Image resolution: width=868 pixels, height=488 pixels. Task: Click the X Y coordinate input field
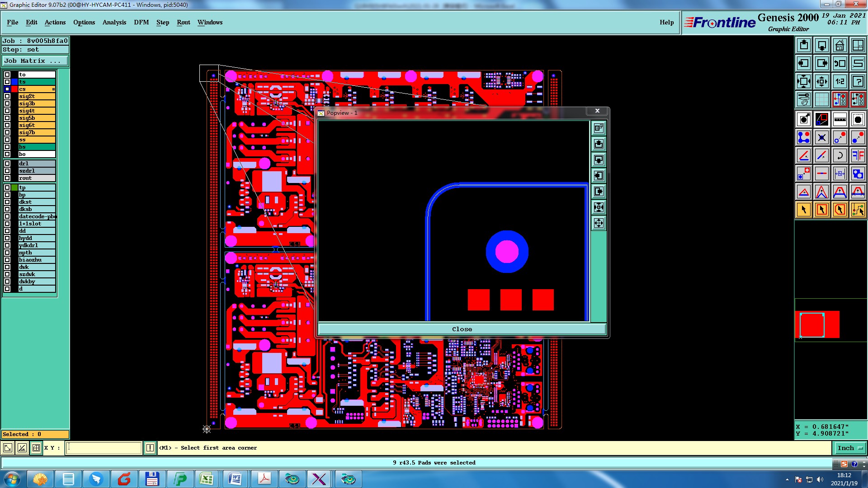[104, 448]
